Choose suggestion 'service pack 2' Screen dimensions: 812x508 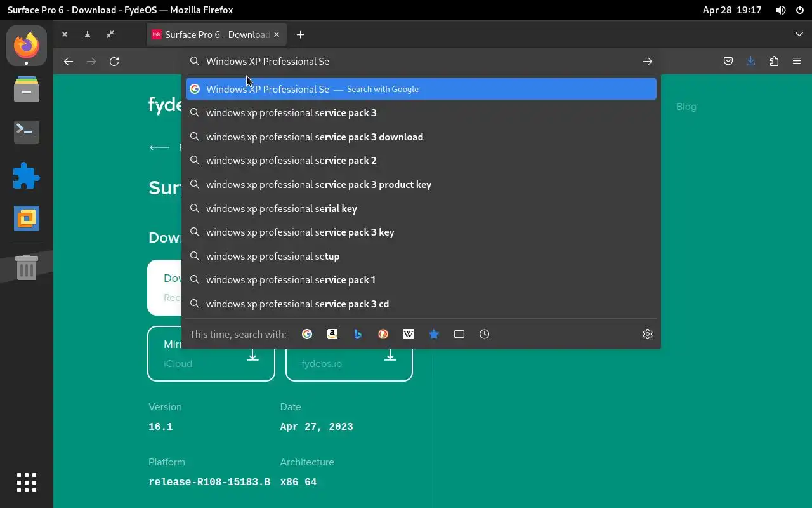pos(421,161)
